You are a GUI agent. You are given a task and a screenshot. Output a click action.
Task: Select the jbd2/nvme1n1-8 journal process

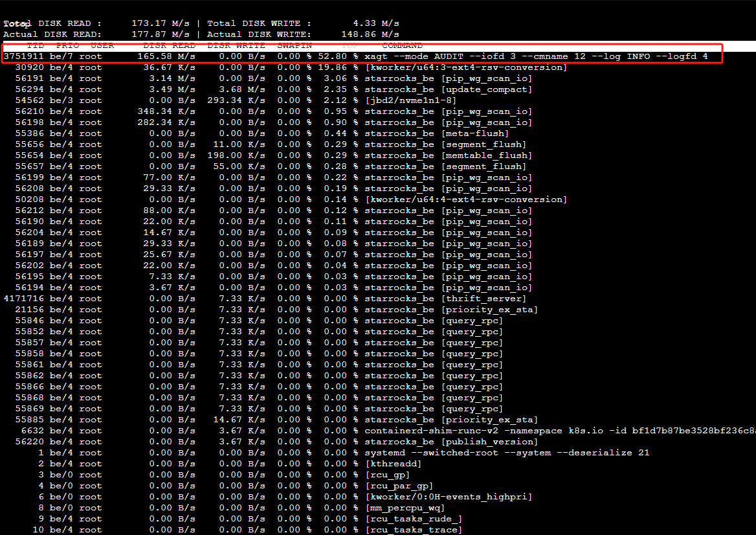pyautogui.click(x=411, y=100)
